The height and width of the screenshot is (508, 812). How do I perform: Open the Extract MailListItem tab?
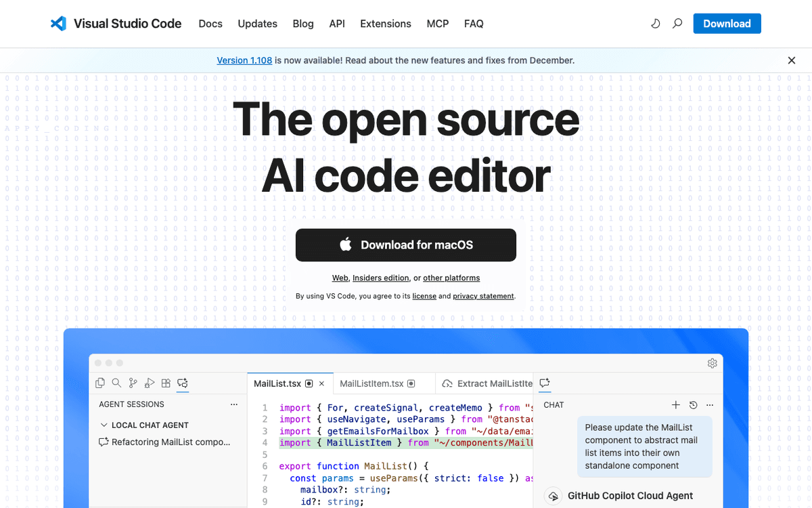click(489, 383)
